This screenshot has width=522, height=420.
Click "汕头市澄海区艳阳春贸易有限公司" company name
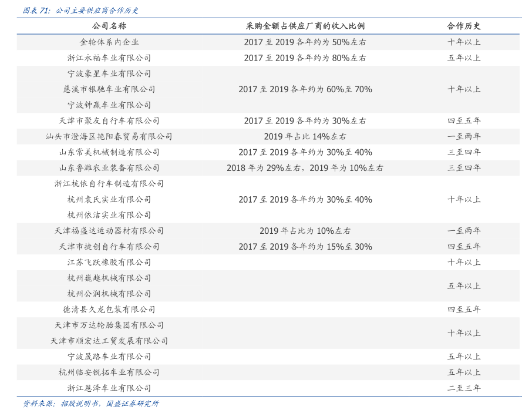click(x=109, y=136)
